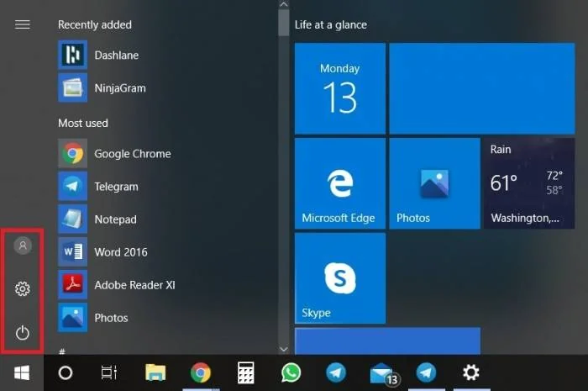Expand the Start menu hamburger icon
The height and width of the screenshot is (391, 588).
coord(23,24)
